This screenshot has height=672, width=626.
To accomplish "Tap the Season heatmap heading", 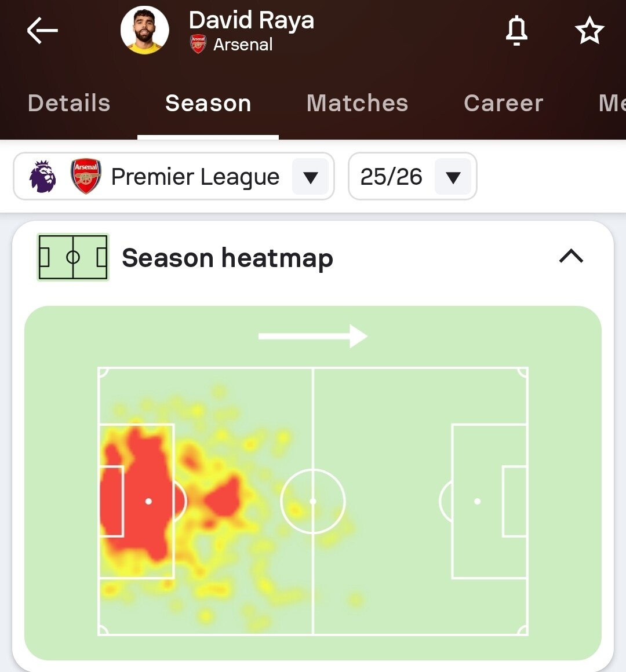I will (x=227, y=258).
